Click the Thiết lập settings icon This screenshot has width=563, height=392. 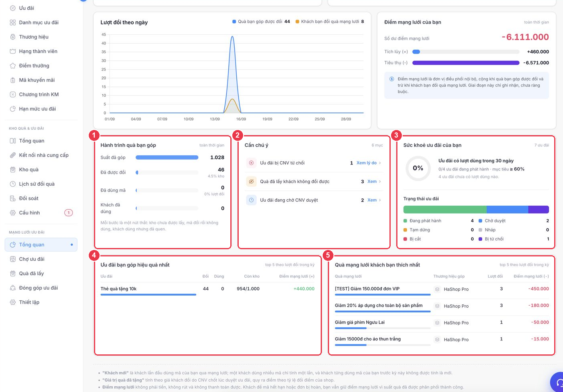pos(13,302)
